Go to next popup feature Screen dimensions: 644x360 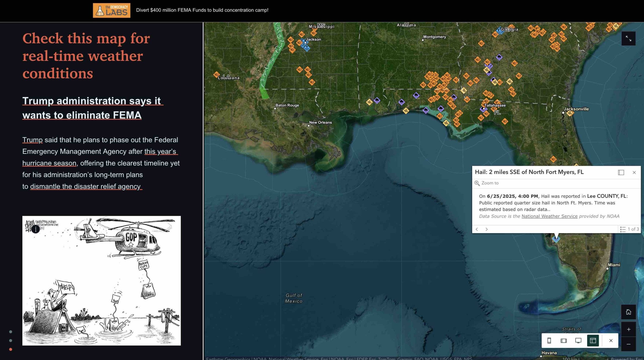pos(487,229)
